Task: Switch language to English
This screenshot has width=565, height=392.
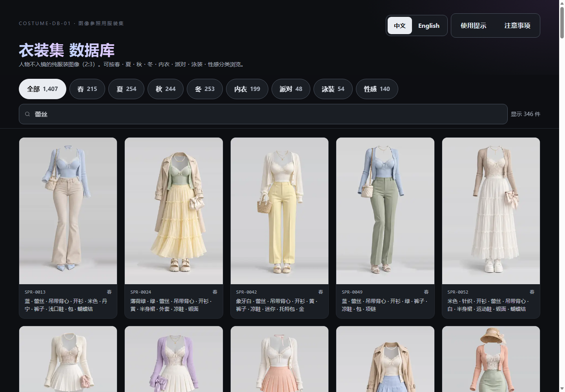Action: pos(429,25)
